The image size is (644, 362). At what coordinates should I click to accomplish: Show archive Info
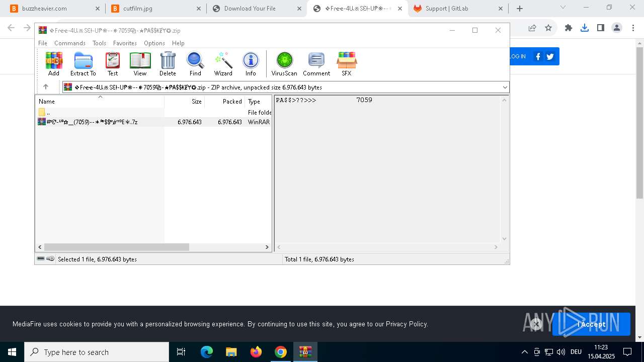point(251,64)
